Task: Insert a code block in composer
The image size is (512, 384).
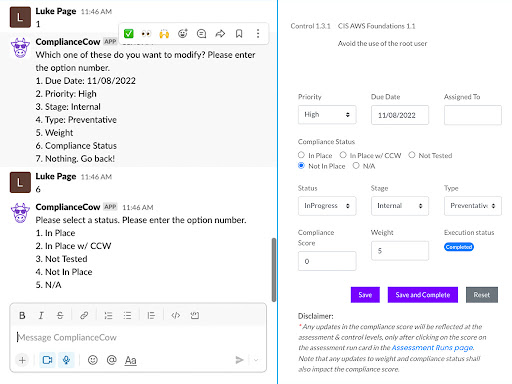Action: click(195, 315)
